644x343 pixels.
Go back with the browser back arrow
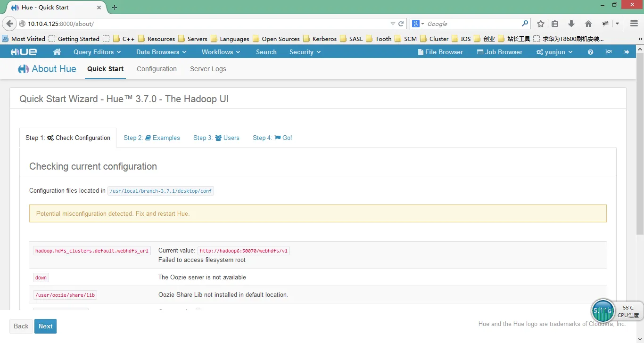pos(9,24)
